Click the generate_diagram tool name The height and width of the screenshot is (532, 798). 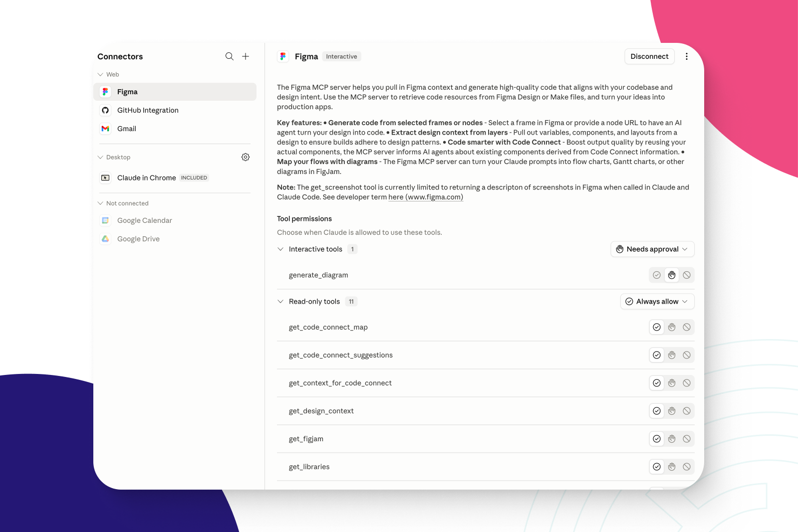[x=318, y=275]
